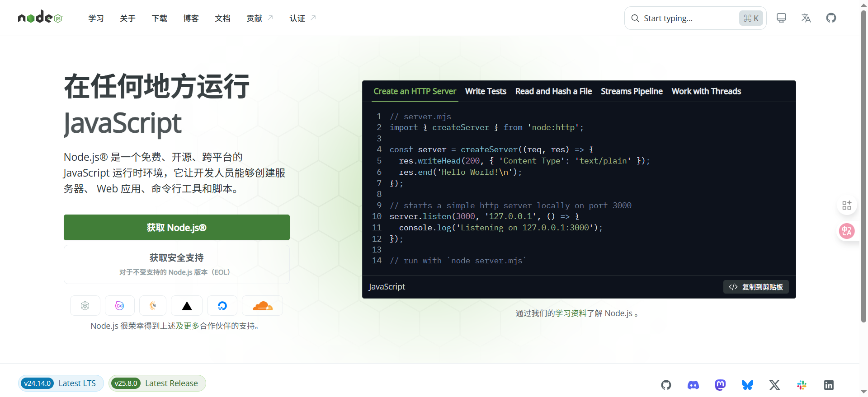Click the 获取安全支持 button

pyautogui.click(x=177, y=264)
